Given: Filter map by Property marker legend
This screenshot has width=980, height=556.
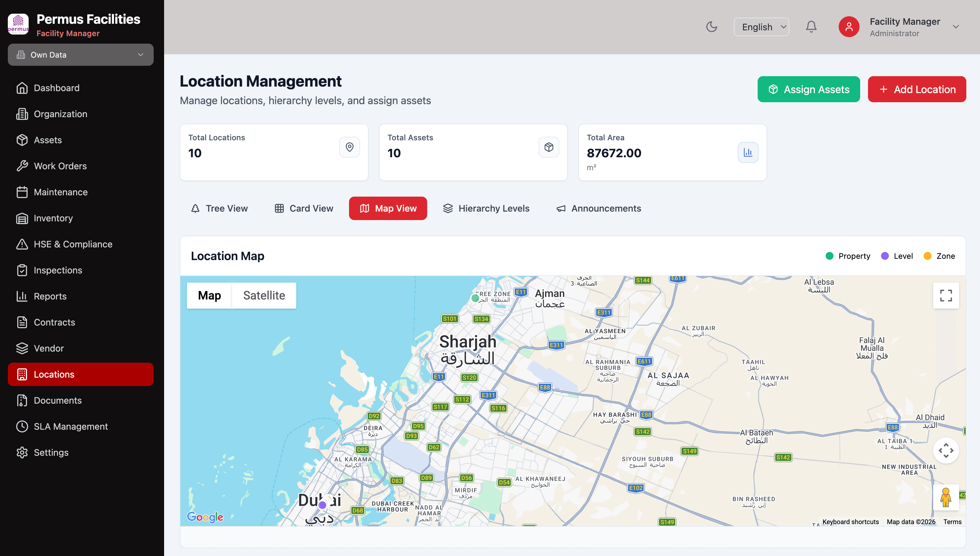Looking at the screenshot, I should pos(848,256).
